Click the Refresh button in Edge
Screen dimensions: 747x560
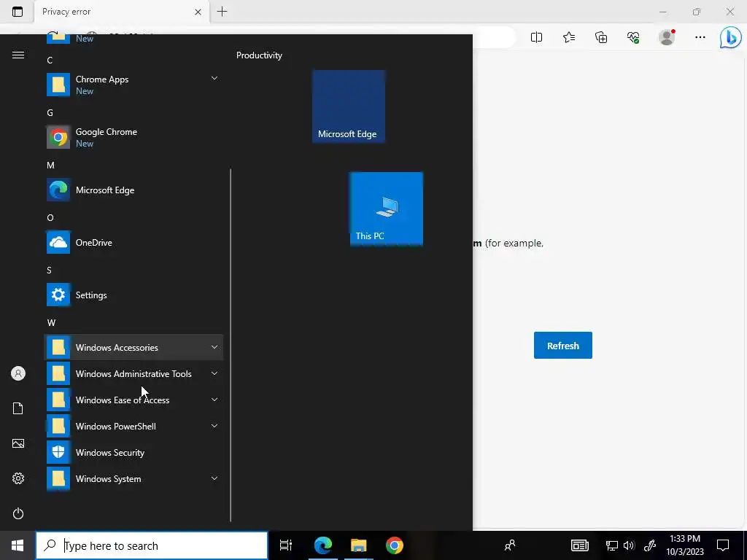[562, 345]
